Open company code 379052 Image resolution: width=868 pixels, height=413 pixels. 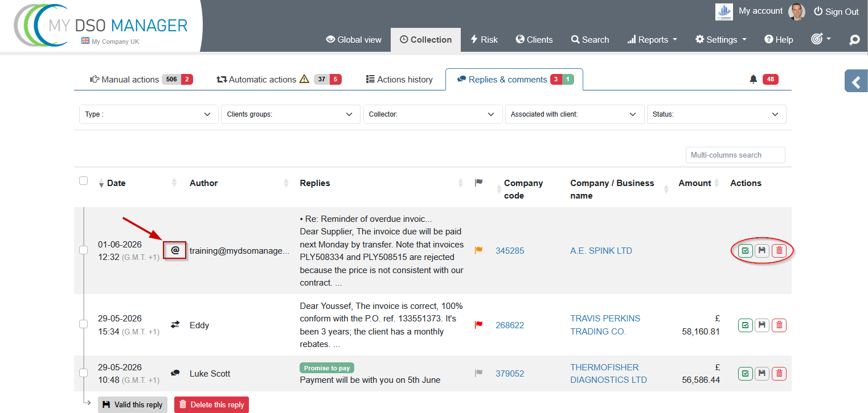tap(510, 373)
